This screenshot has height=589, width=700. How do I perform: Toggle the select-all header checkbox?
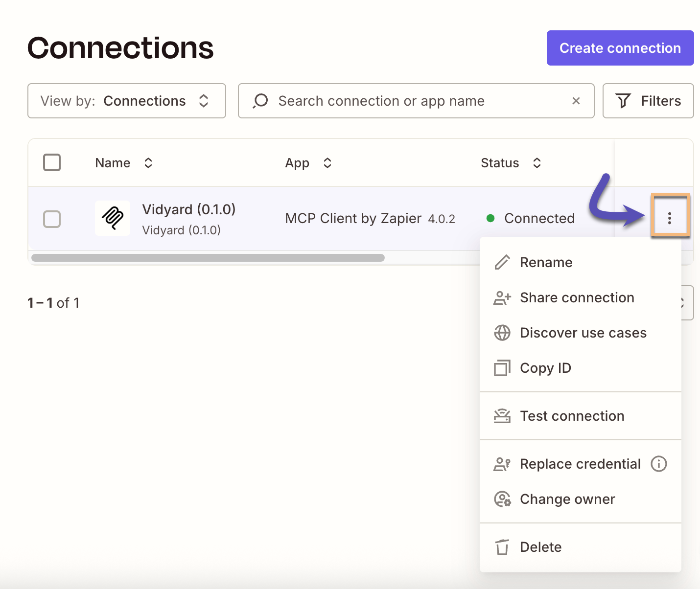pyautogui.click(x=52, y=162)
